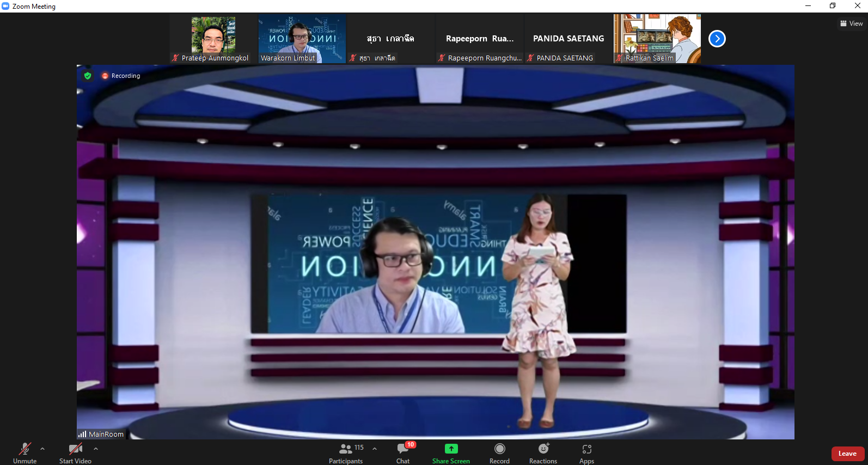Toggle meeting Record
This screenshot has height=465, width=868.
pos(499,452)
